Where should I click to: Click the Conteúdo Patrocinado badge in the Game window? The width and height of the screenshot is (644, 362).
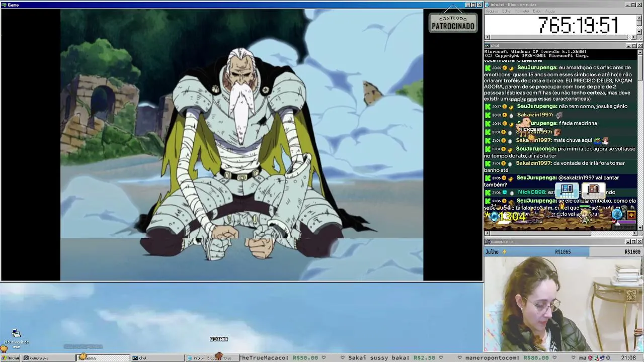(x=453, y=23)
